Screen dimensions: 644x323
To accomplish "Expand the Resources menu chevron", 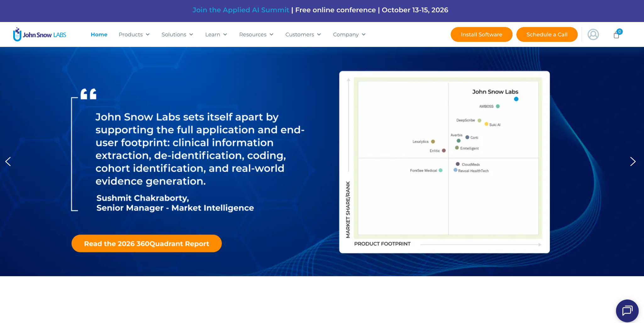I will (271, 35).
